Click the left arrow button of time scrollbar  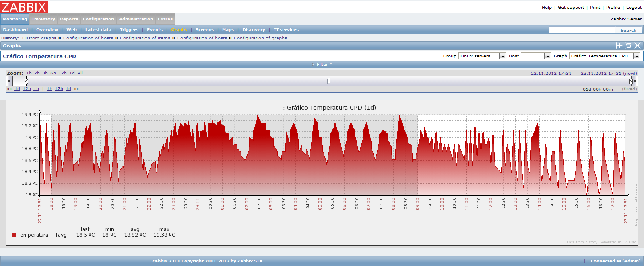10,81
